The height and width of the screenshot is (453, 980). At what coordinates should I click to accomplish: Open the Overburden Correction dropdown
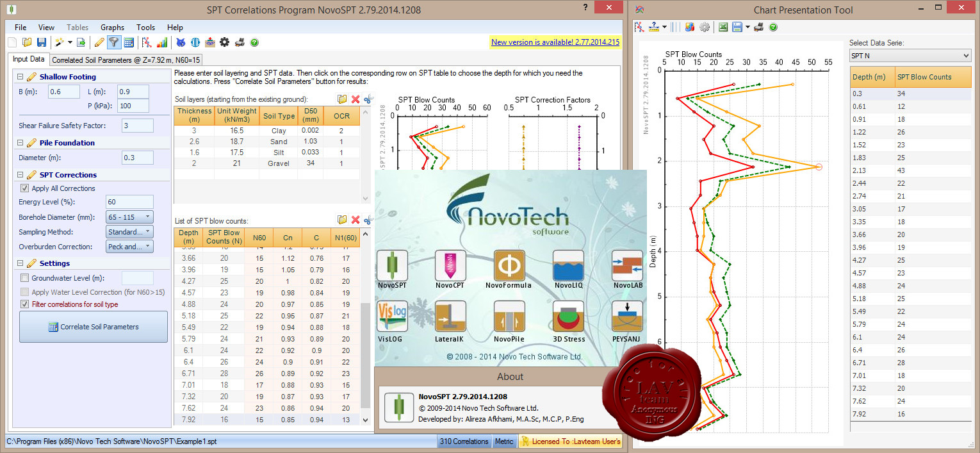click(129, 247)
